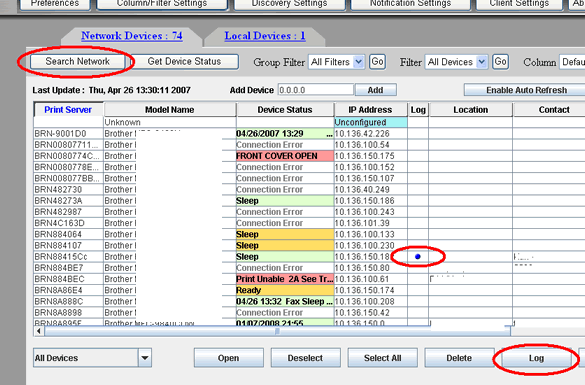
Task: Select print server BRN8A8898
Action: 69,313
